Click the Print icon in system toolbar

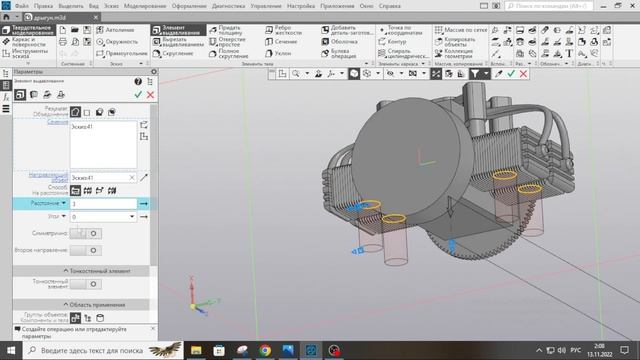(x=63, y=42)
